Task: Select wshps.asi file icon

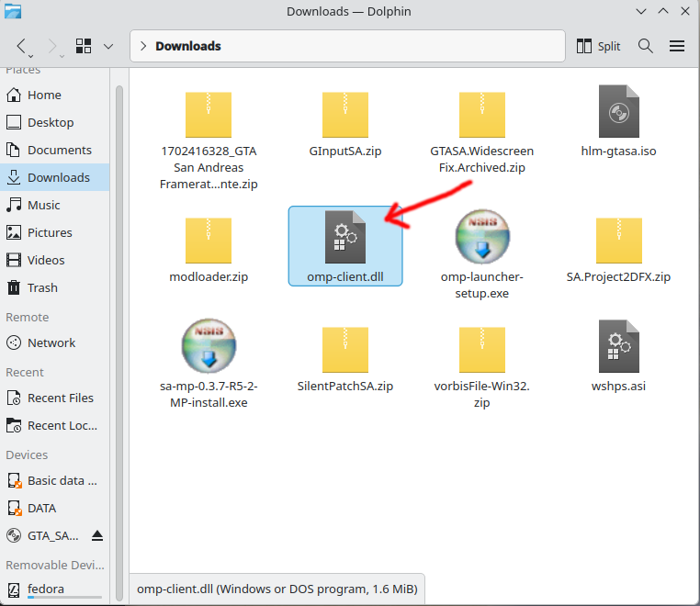Action: (619, 347)
